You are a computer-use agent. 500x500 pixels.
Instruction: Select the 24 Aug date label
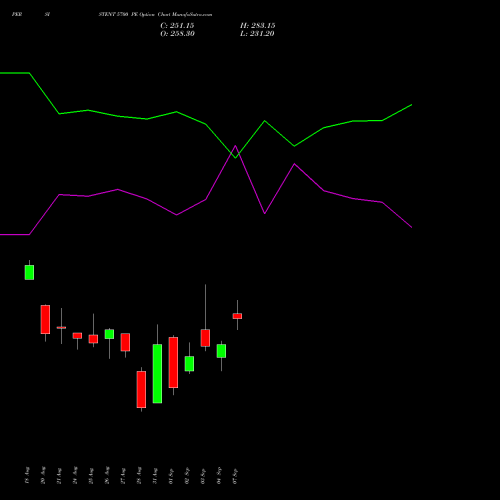pos(75,475)
